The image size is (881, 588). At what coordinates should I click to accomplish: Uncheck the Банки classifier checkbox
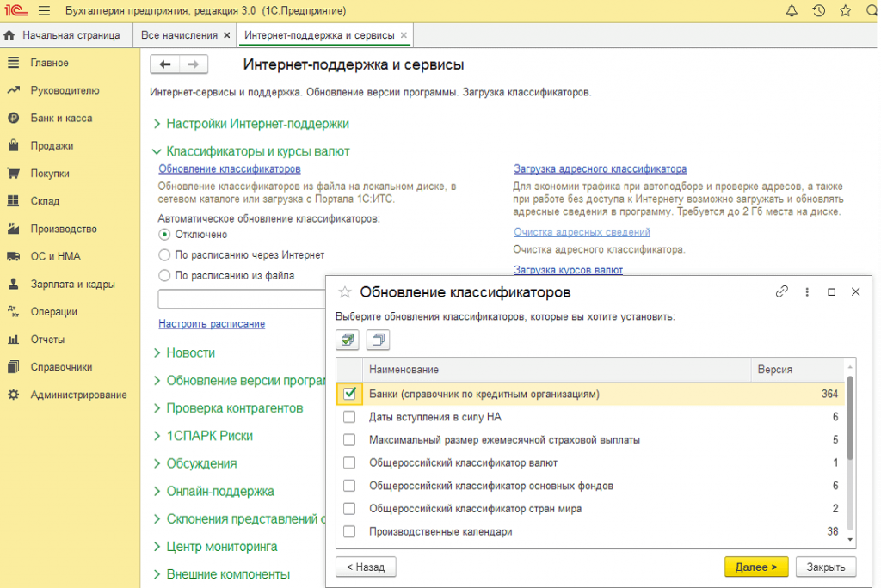(x=349, y=394)
